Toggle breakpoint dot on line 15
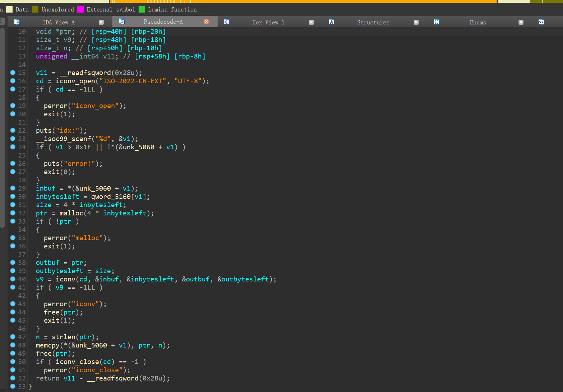The height and width of the screenshot is (392, 563). click(13, 73)
